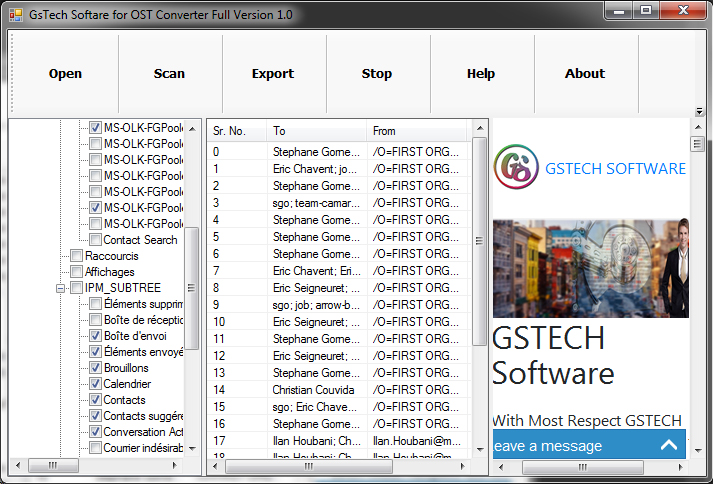Start a scan with the Scan button
The width and height of the screenshot is (713, 484).
click(169, 74)
